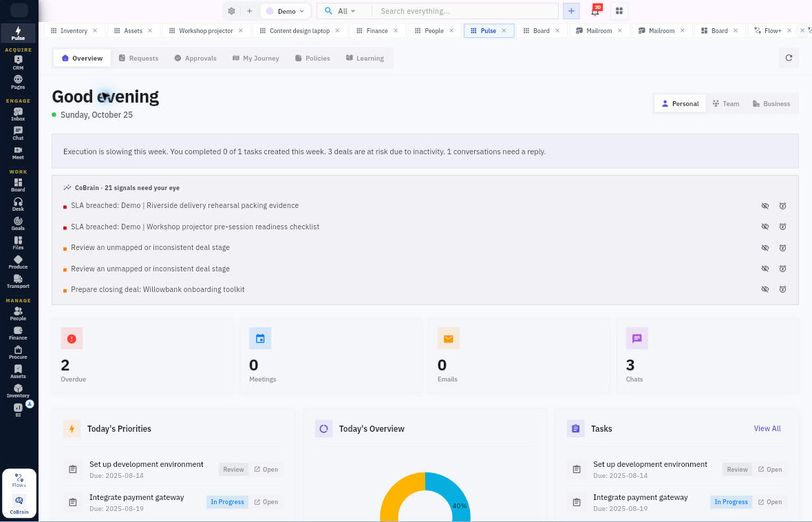This screenshot has width=812, height=522.
Task: Close the Finance window tab
Action: click(396, 30)
